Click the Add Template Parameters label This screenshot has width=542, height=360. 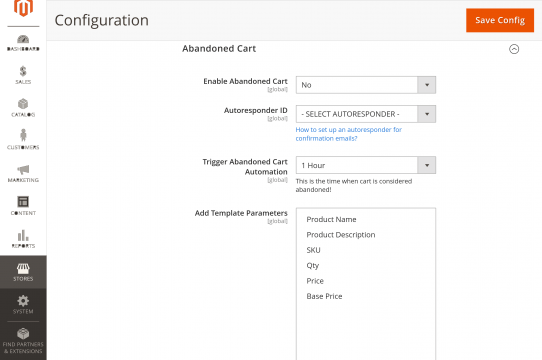(x=241, y=213)
